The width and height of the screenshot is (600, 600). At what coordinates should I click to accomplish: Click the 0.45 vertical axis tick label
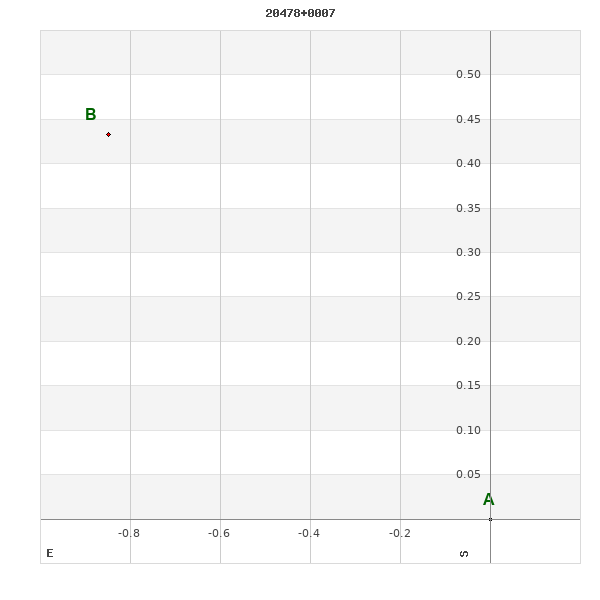point(468,120)
